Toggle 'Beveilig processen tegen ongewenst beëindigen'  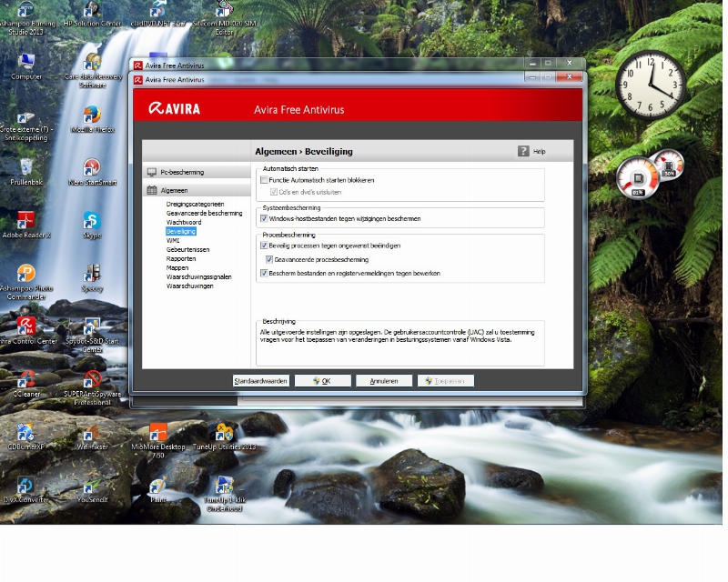pyautogui.click(x=264, y=246)
